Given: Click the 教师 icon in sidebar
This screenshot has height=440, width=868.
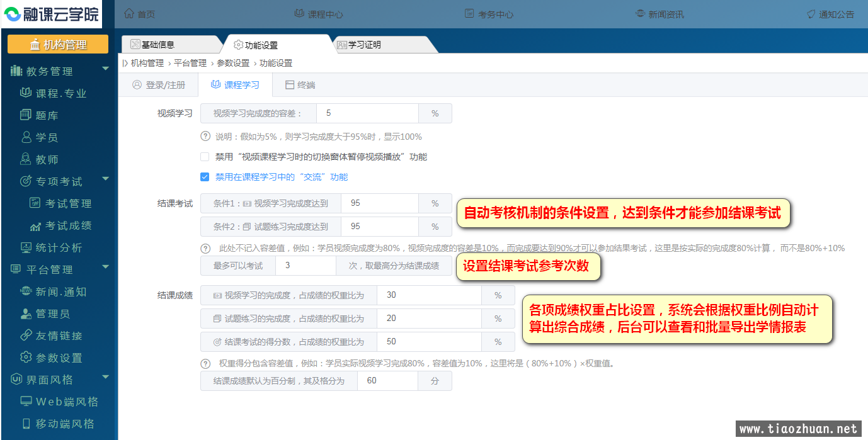Looking at the screenshot, I should [x=26, y=159].
